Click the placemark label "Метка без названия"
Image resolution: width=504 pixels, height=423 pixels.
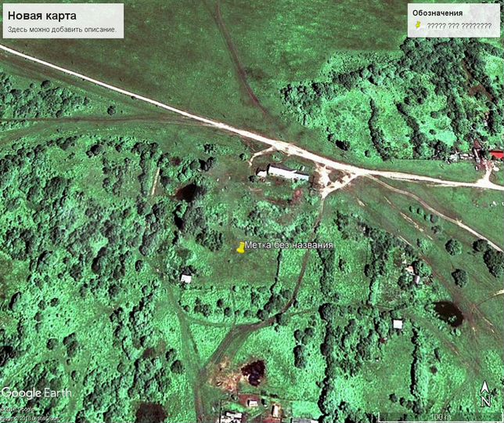pos(289,245)
